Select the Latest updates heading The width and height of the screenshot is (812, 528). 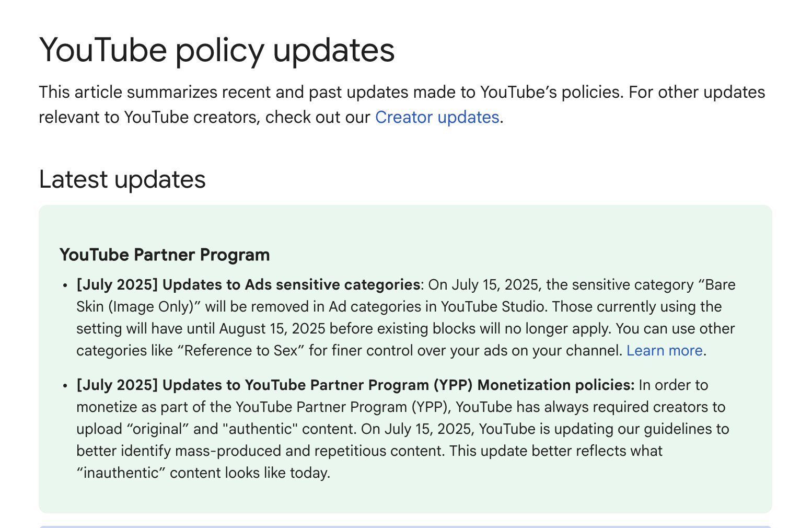coord(122,179)
